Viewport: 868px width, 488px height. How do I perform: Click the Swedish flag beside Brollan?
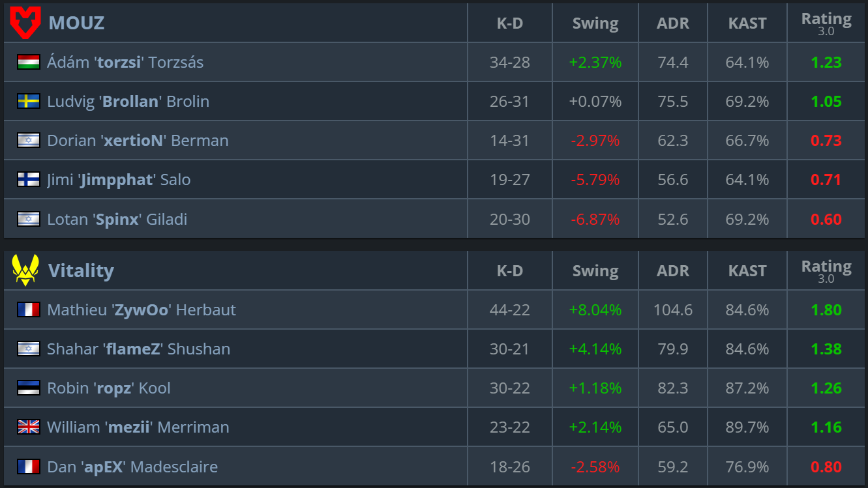coord(29,102)
